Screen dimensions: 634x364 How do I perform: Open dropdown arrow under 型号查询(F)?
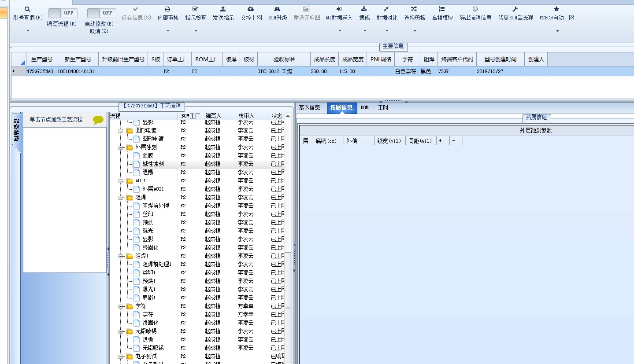[27, 31]
